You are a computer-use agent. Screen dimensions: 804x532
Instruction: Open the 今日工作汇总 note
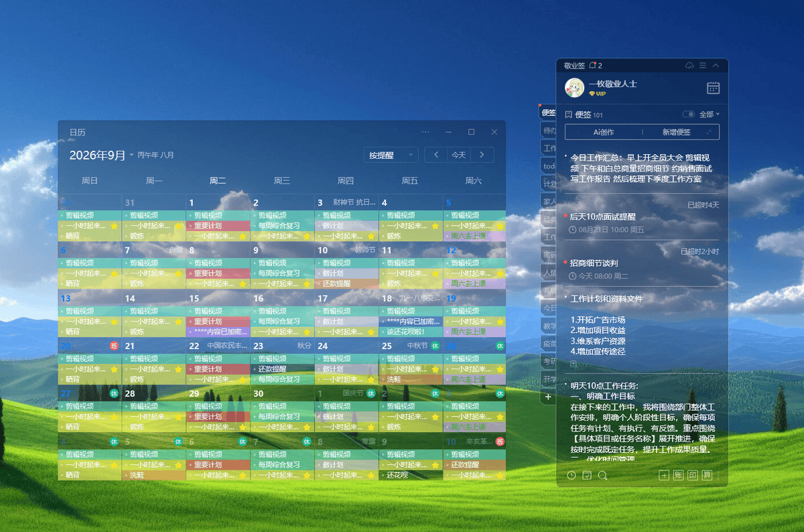[641, 168]
